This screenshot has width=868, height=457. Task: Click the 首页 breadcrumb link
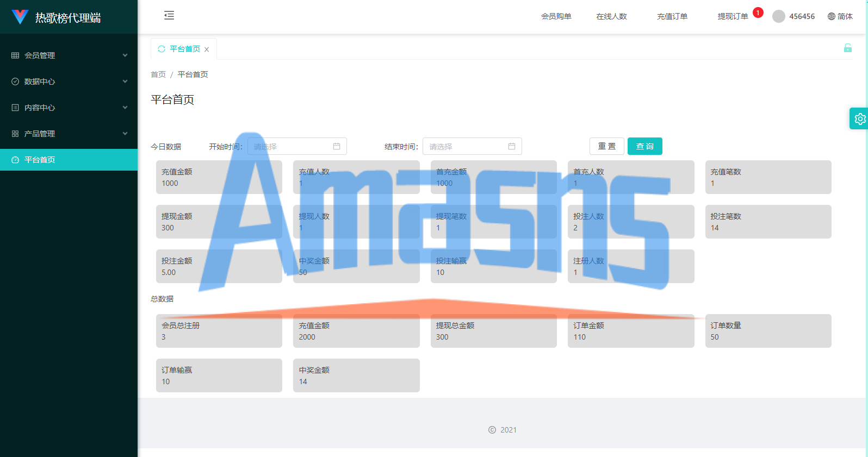click(x=158, y=74)
